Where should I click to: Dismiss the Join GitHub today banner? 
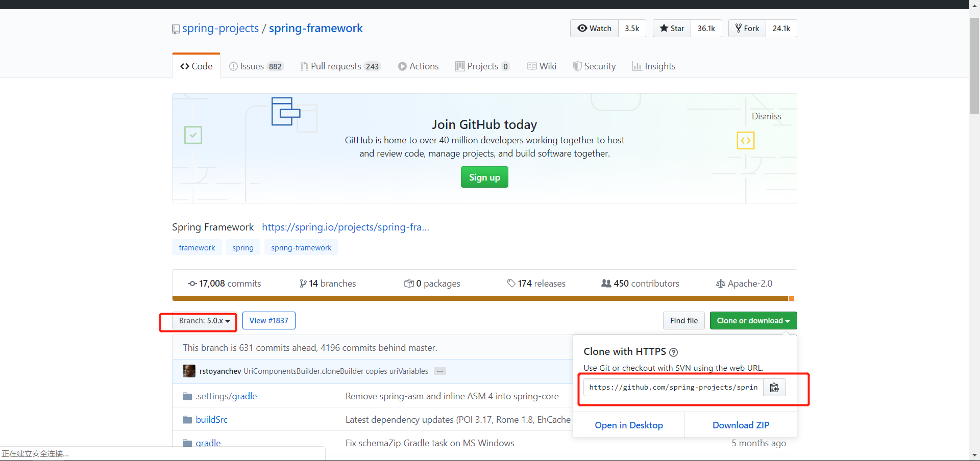[766, 116]
